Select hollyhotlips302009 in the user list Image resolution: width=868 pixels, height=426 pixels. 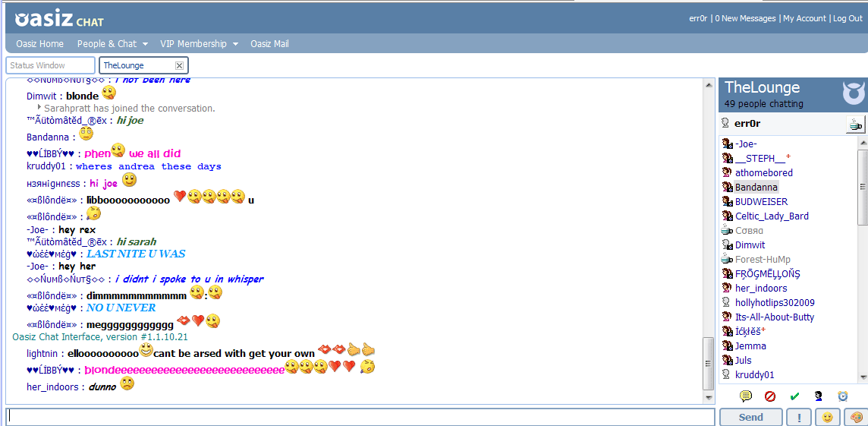pyautogui.click(x=775, y=302)
